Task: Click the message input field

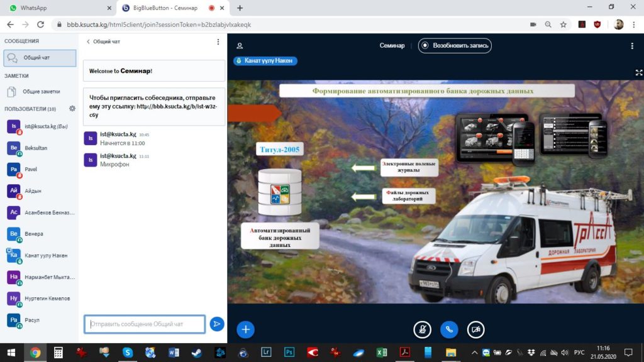Action: pyautogui.click(x=145, y=324)
